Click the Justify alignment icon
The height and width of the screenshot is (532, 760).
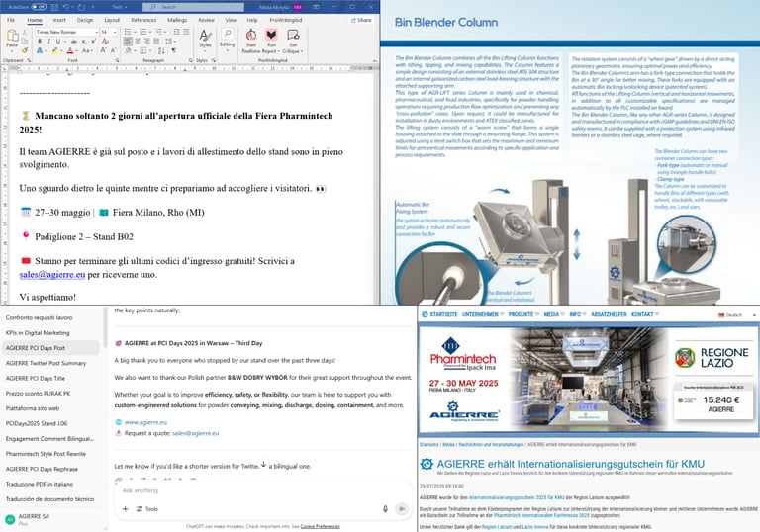click(156, 42)
